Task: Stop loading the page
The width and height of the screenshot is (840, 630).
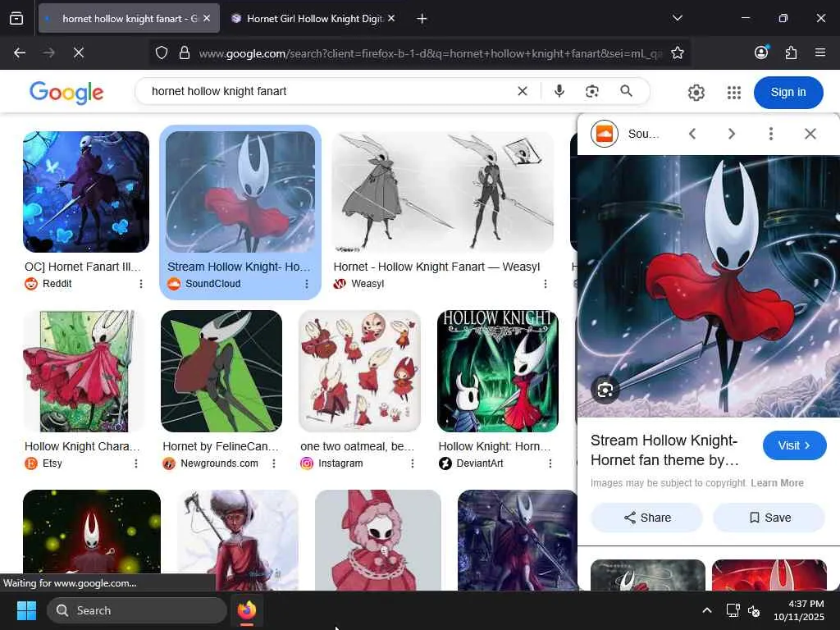Action: (x=78, y=52)
